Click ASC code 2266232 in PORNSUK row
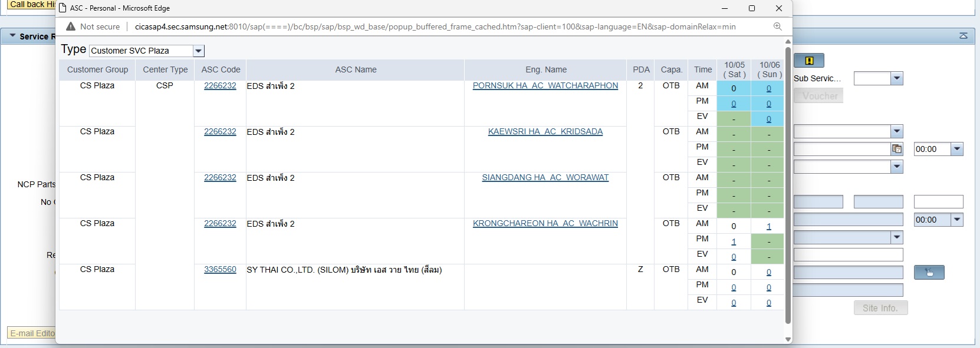 (x=220, y=85)
